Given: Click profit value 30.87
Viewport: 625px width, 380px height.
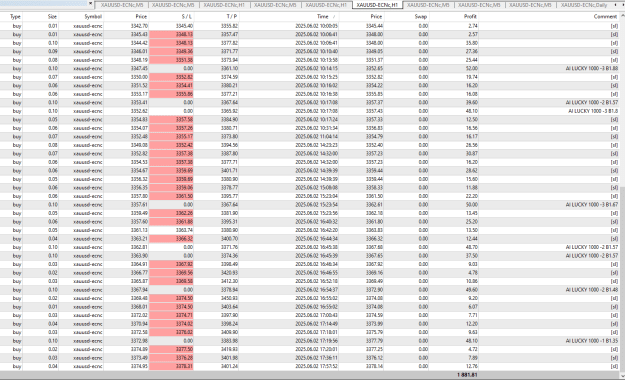Looking at the screenshot, I should point(472,154).
